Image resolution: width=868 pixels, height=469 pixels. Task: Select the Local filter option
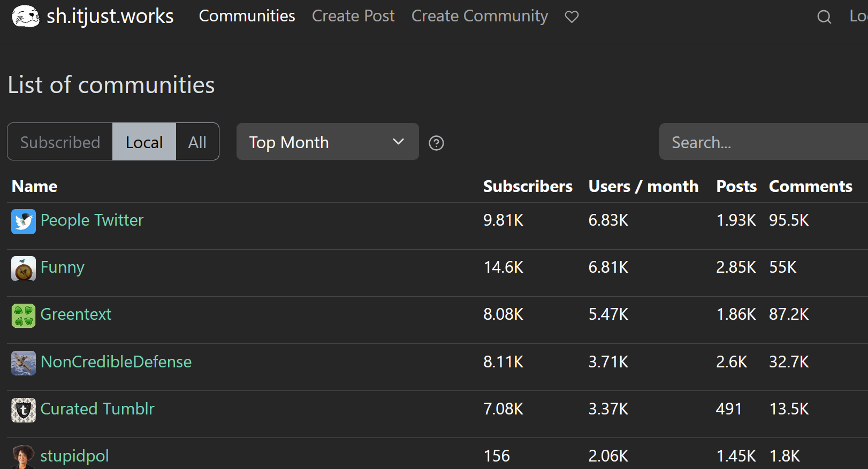click(144, 142)
